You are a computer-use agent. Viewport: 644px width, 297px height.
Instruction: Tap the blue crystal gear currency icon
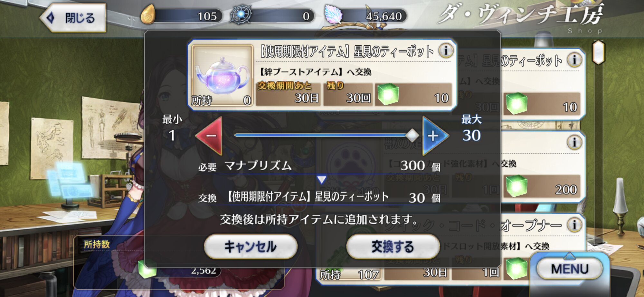point(241,15)
